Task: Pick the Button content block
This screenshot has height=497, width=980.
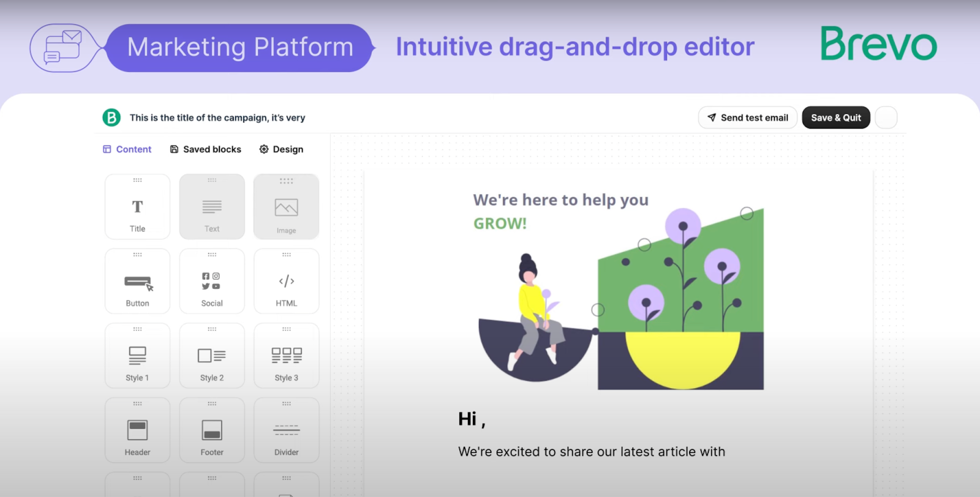Action: pyautogui.click(x=137, y=282)
